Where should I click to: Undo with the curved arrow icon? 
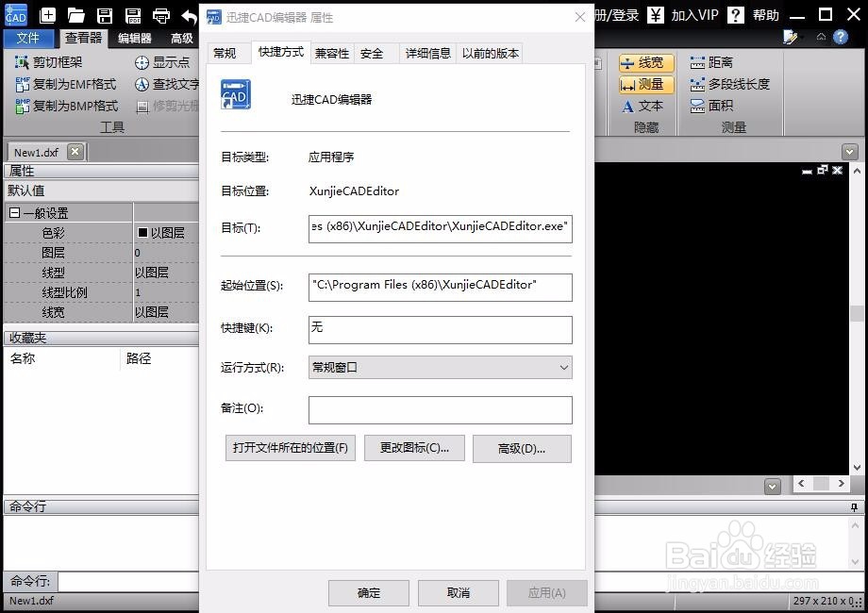click(190, 16)
